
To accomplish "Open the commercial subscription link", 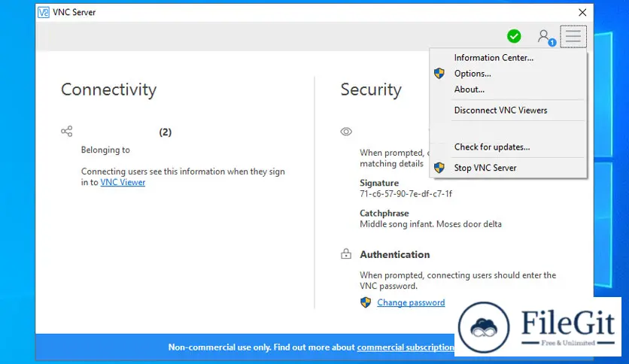I will click(406, 347).
